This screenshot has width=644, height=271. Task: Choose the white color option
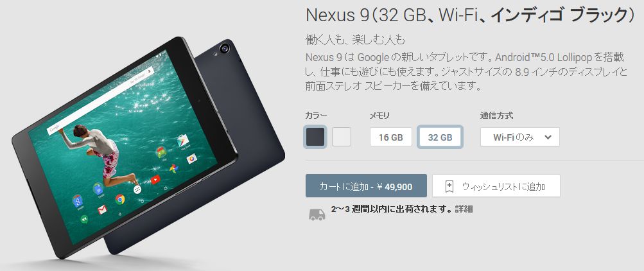[342, 137]
